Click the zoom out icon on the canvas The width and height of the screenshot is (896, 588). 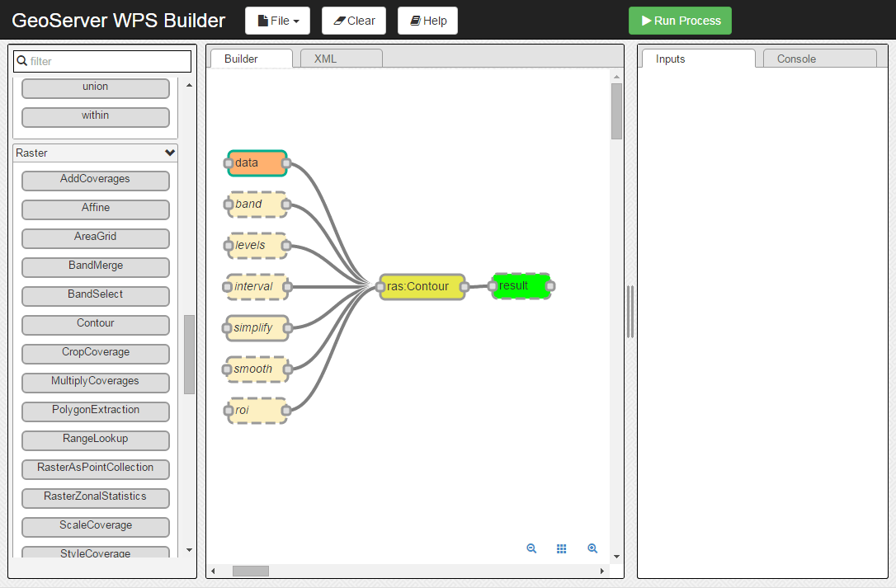531,548
